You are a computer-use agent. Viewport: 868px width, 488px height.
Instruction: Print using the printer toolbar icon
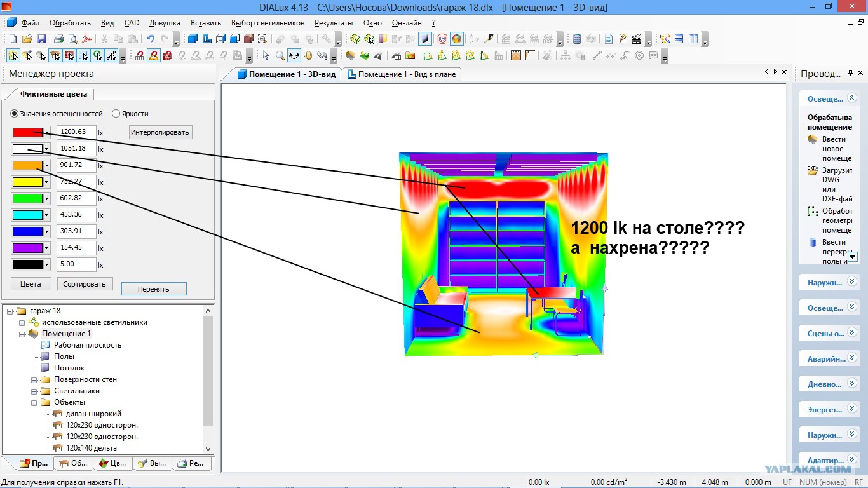coord(58,39)
